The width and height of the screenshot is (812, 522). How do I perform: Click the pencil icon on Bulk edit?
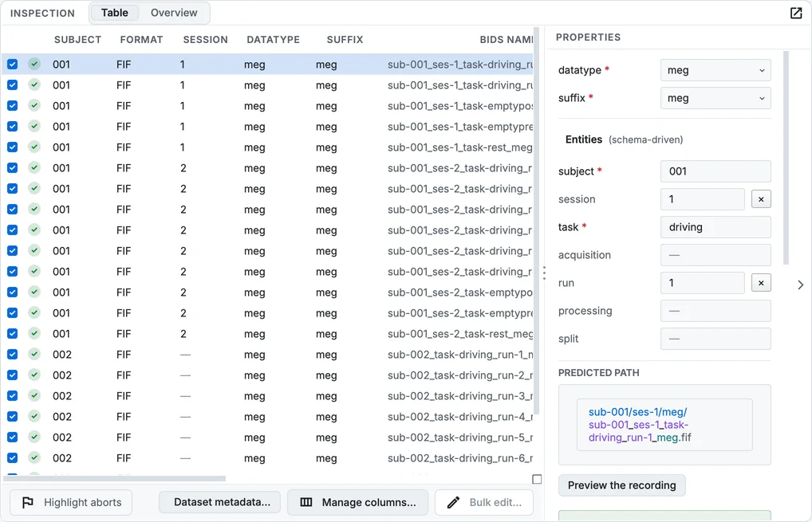(x=453, y=502)
